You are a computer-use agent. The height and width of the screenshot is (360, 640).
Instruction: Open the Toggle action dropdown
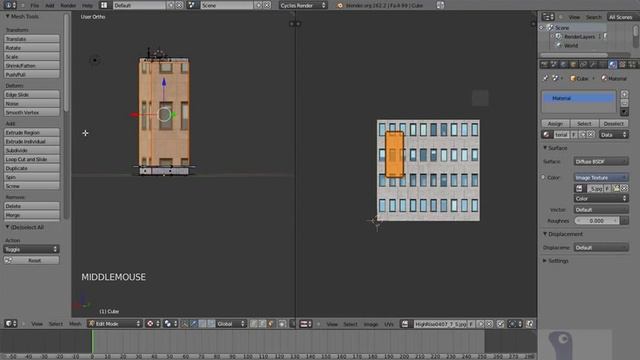coord(31,249)
